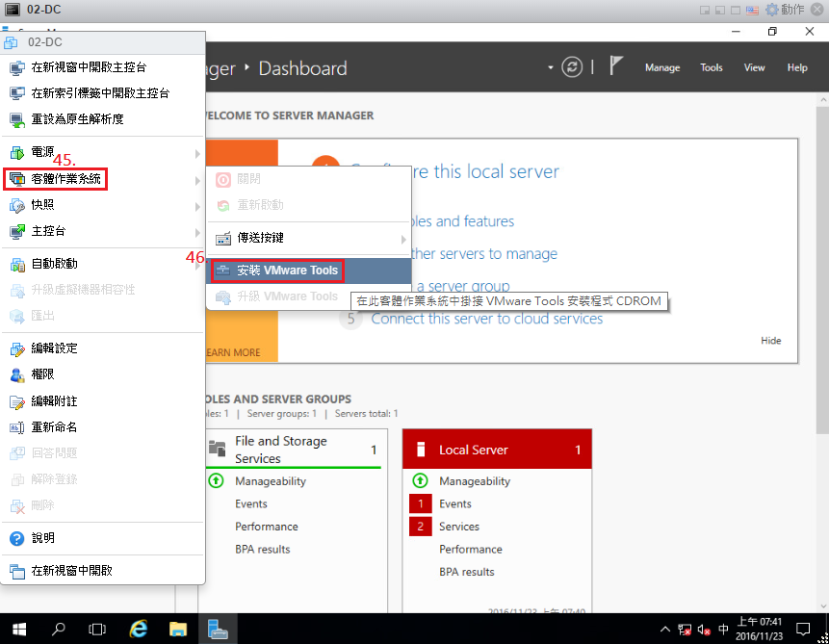The image size is (829, 644).
Task: Click the 動作 gear icon in title bar
Action: [x=772, y=10]
